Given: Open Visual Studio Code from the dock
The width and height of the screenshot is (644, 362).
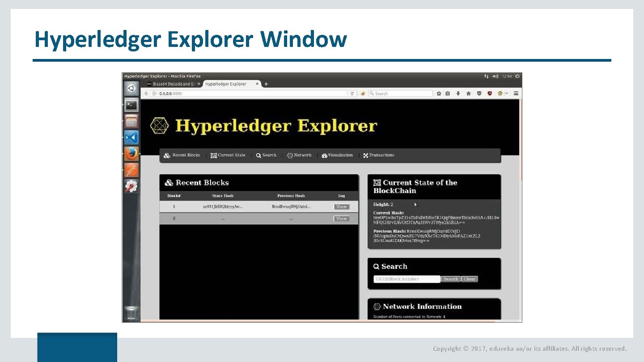Looking at the screenshot, I should click(131, 137).
